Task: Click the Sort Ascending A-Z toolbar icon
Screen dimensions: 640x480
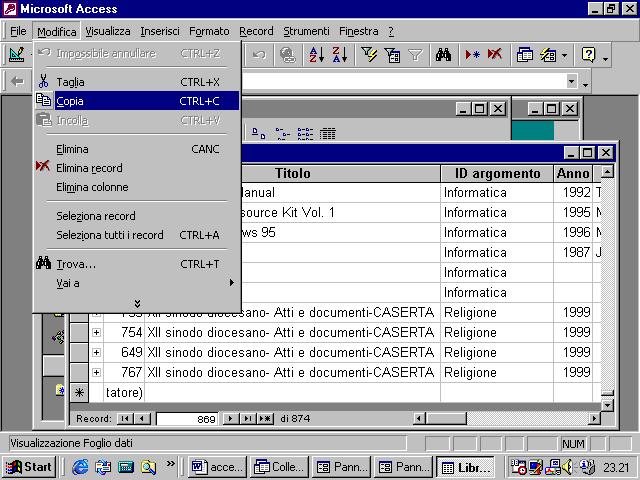Action: coord(316,55)
